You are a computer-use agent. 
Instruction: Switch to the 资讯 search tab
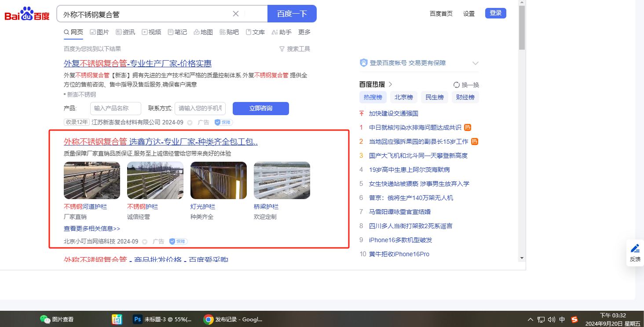[125, 32]
